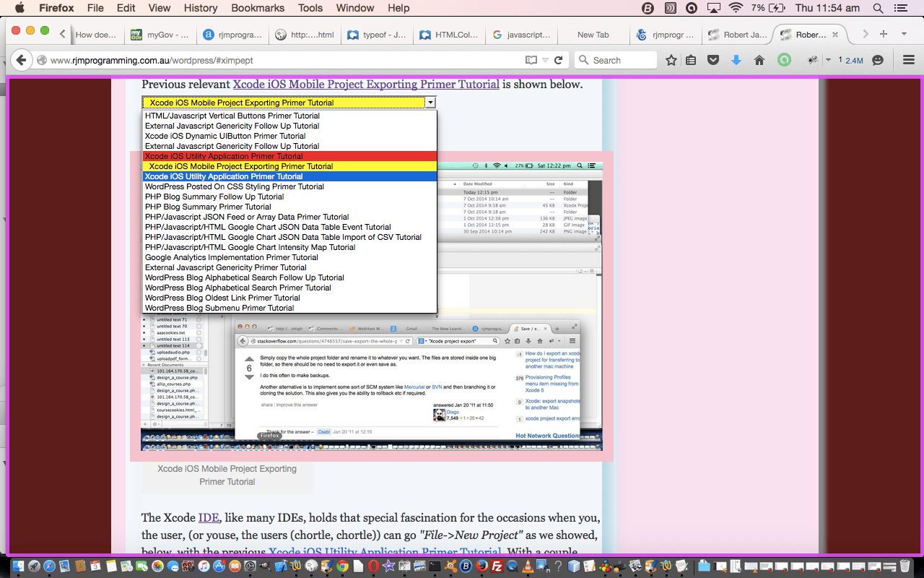Open Firefox downloads arrow icon
Image resolution: width=924 pixels, height=578 pixels.
click(x=736, y=60)
